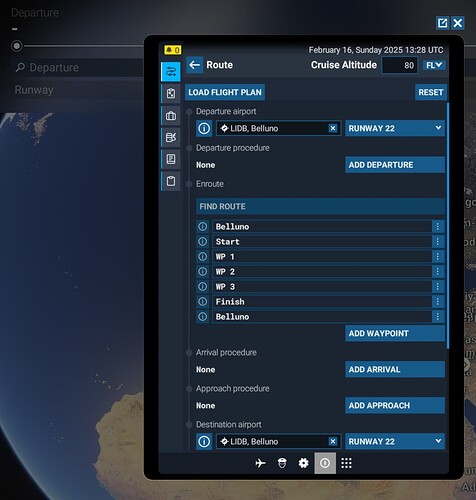The height and width of the screenshot is (500, 476).
Task: Click the ADD WAYPOINT button
Action: 395,333
